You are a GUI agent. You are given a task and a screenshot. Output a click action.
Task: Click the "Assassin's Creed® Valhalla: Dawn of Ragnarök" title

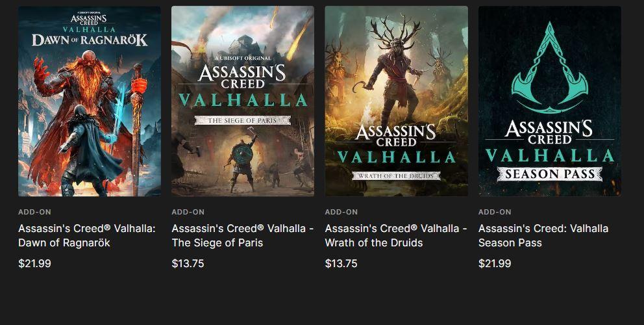(87, 235)
